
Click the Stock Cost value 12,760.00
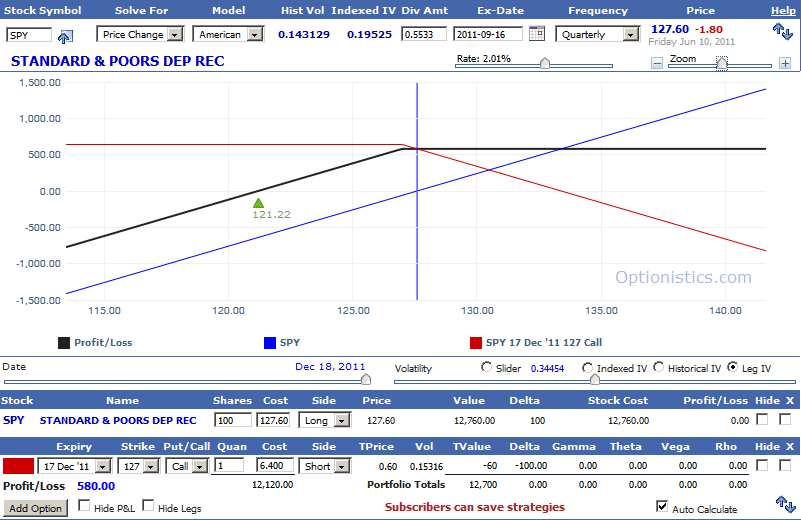(628, 420)
